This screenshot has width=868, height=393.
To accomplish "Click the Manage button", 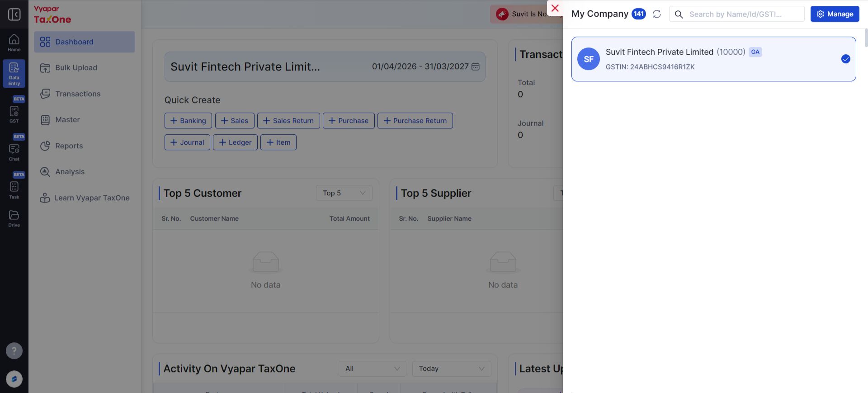I will pos(835,14).
